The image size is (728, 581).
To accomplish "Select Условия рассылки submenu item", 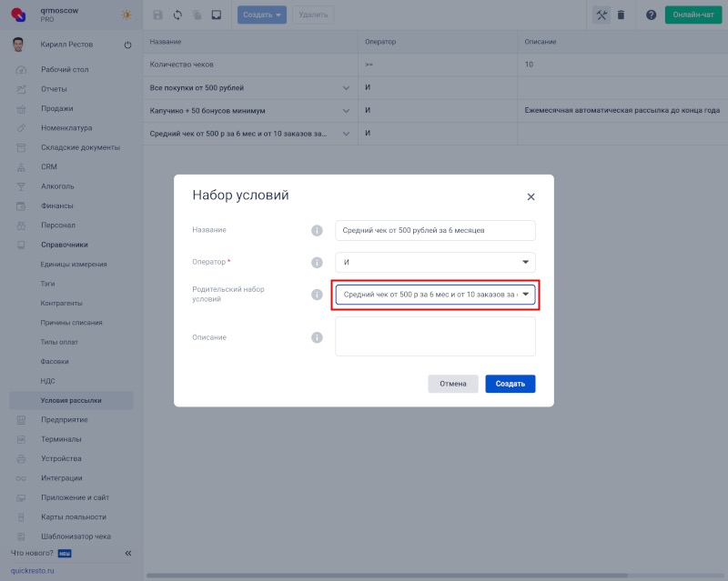I will (71, 400).
